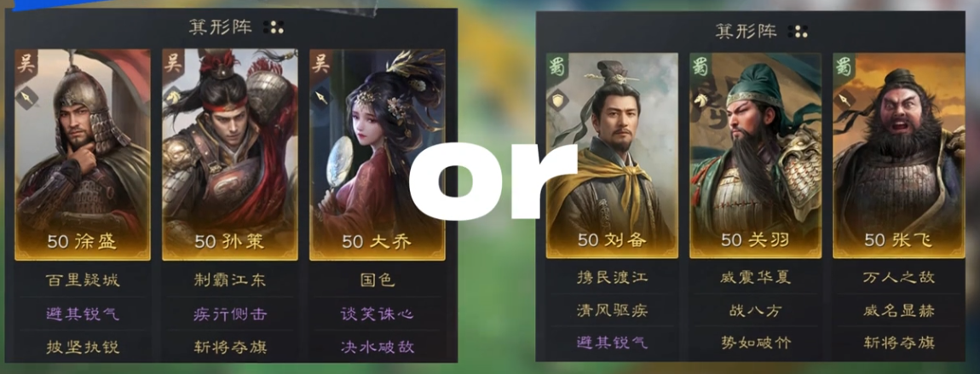Click the troop type icon on 徐盛 card
The width and height of the screenshot is (980, 374).
pyautogui.click(x=25, y=97)
